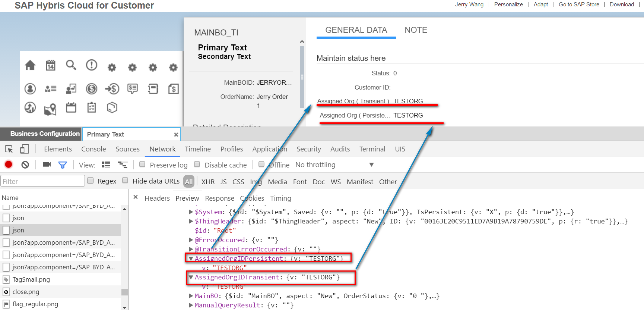
Task: Expand the @ErrorOccured node
Action: 191,240
